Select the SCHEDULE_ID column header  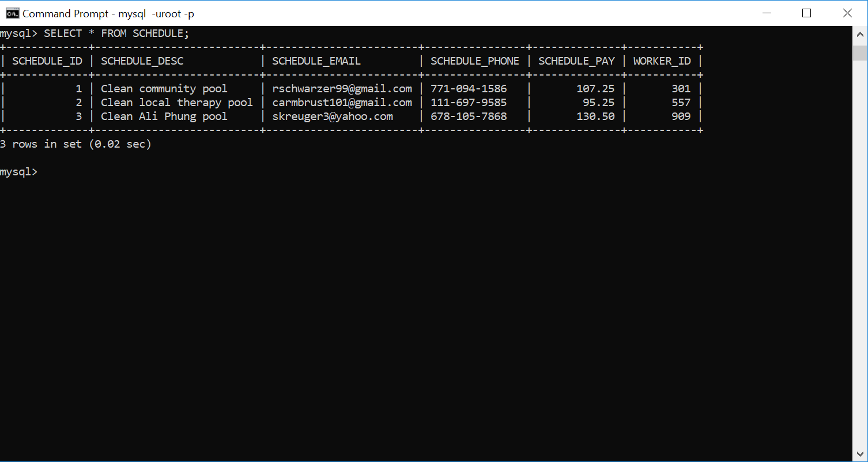tap(47, 61)
